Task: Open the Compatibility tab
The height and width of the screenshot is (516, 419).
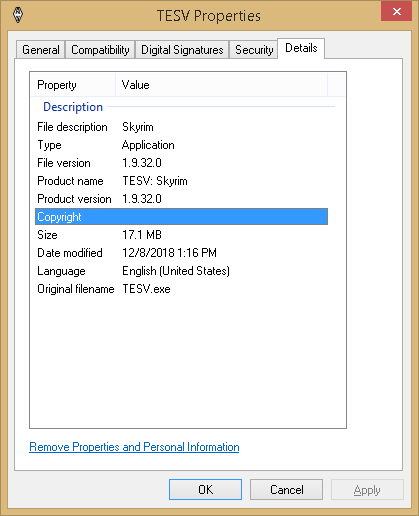Action: coord(100,50)
